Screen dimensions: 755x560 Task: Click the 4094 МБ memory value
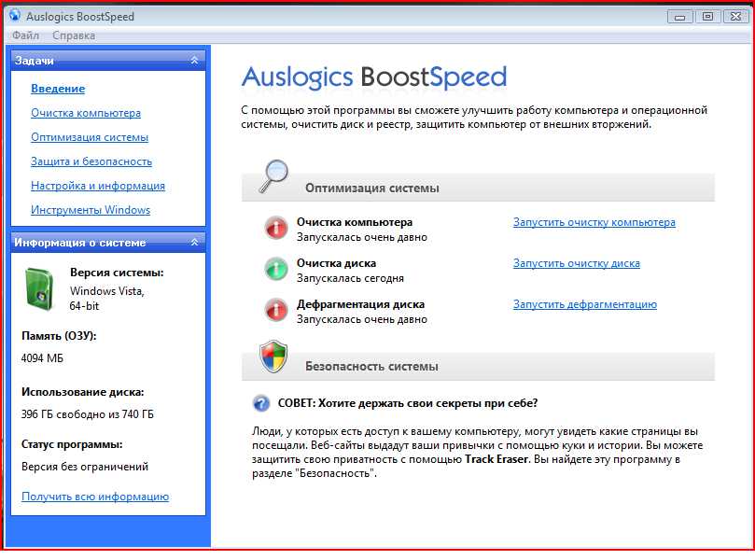pyautogui.click(x=42, y=358)
